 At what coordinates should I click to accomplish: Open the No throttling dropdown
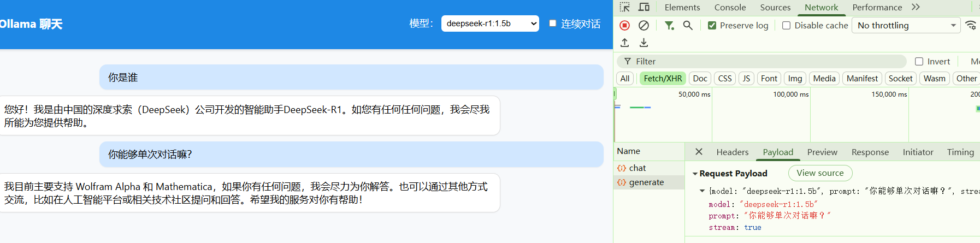[x=906, y=25]
